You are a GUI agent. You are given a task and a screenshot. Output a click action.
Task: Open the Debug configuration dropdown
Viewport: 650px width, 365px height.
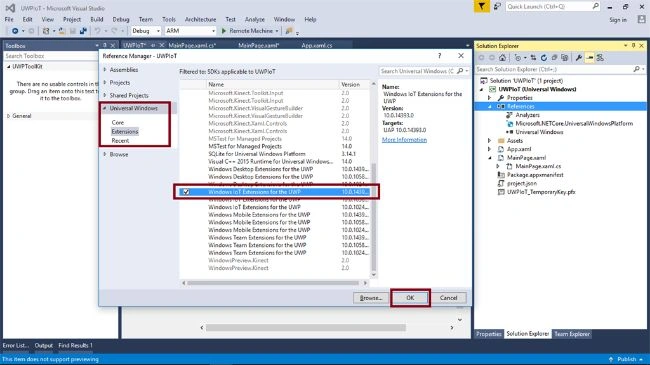click(x=146, y=31)
